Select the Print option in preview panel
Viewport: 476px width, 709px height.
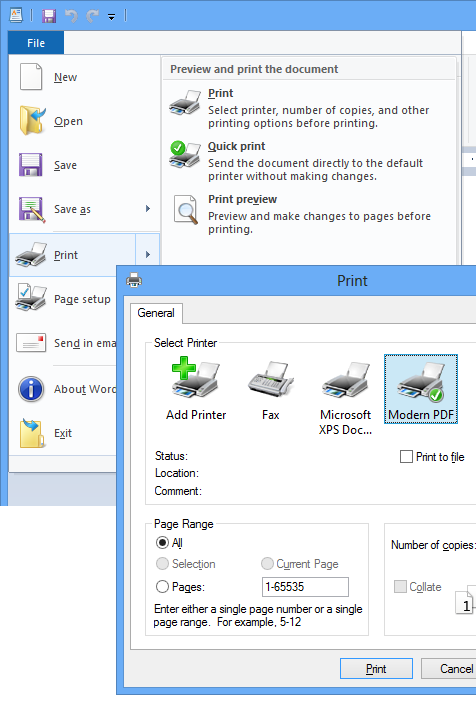309,108
